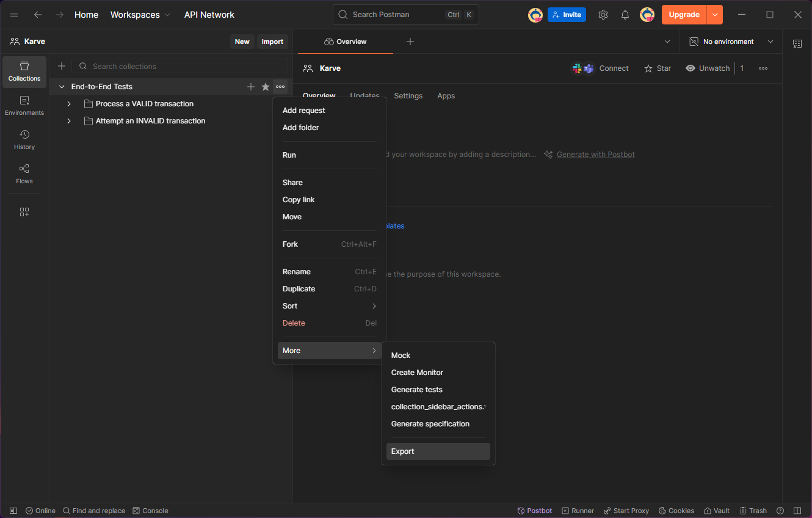The height and width of the screenshot is (518, 812).
Task: Open the Sort submenu
Action: tap(330, 306)
